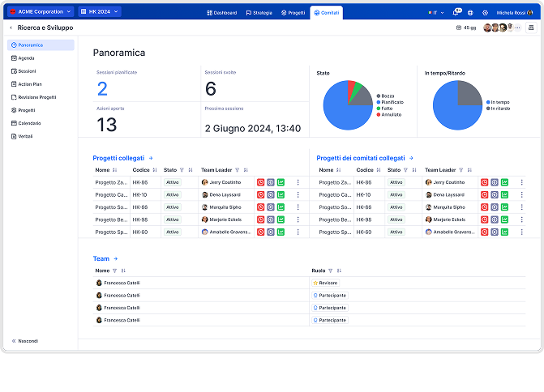Click the Sessioni pianificate value 2

tap(102, 89)
